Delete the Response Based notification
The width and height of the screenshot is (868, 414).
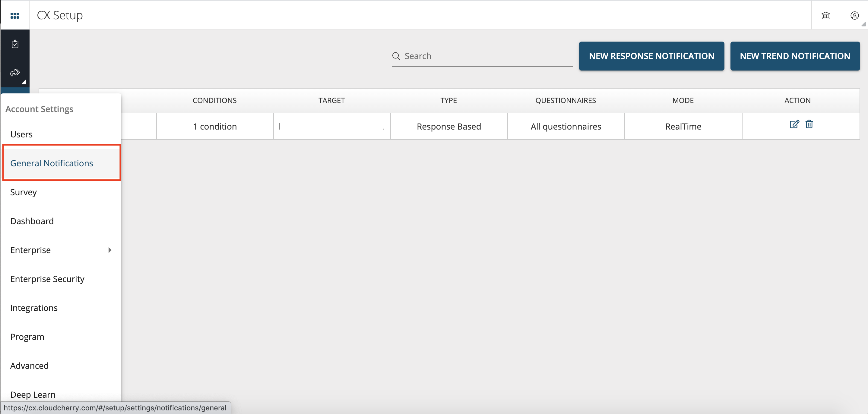tap(809, 124)
